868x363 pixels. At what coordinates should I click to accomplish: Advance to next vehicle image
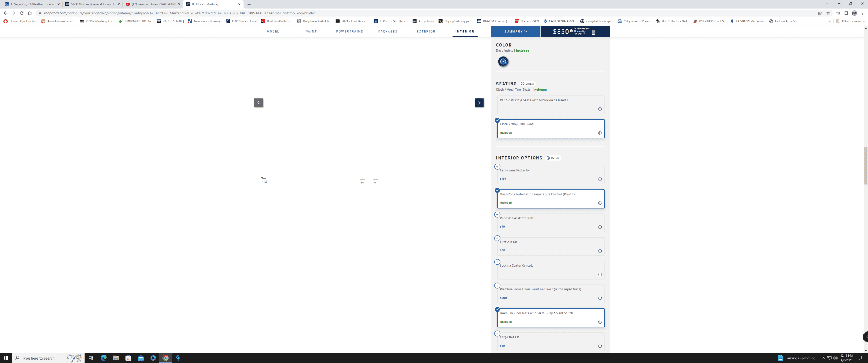(x=479, y=103)
